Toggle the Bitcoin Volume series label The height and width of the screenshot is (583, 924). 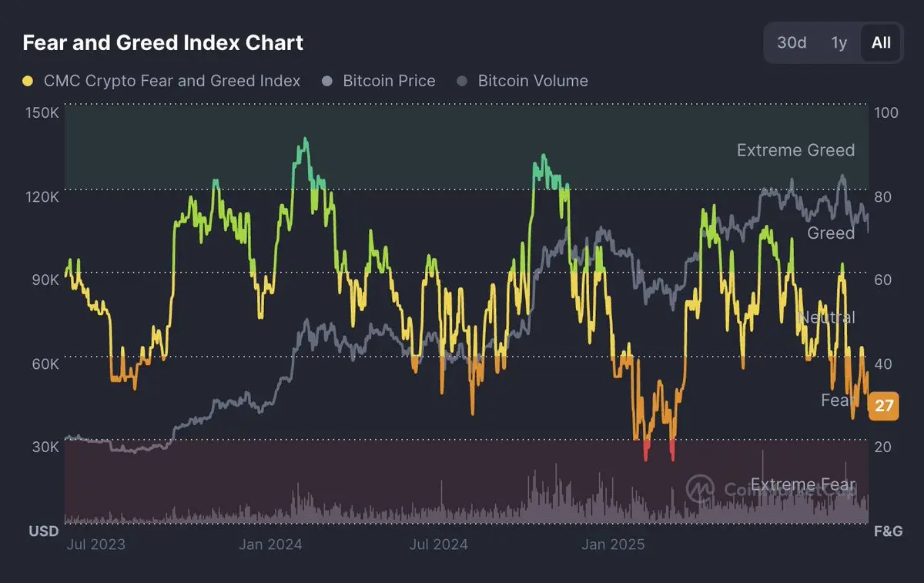[533, 81]
